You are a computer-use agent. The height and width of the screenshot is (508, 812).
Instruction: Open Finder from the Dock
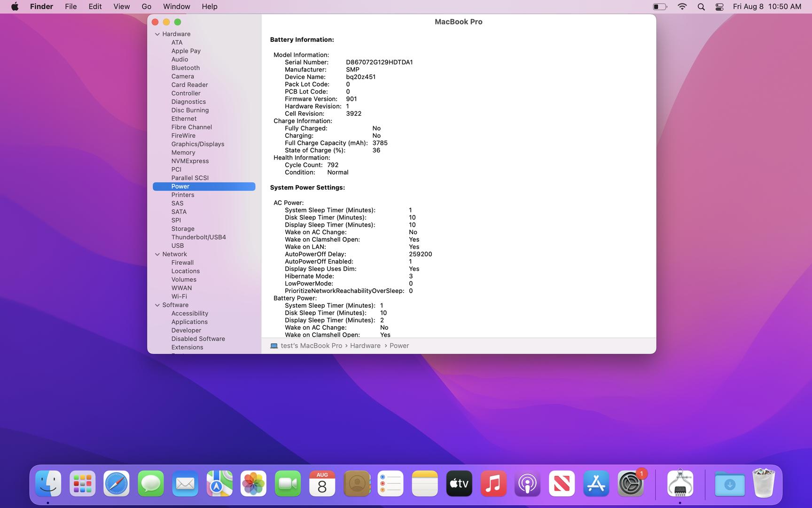[x=48, y=484]
